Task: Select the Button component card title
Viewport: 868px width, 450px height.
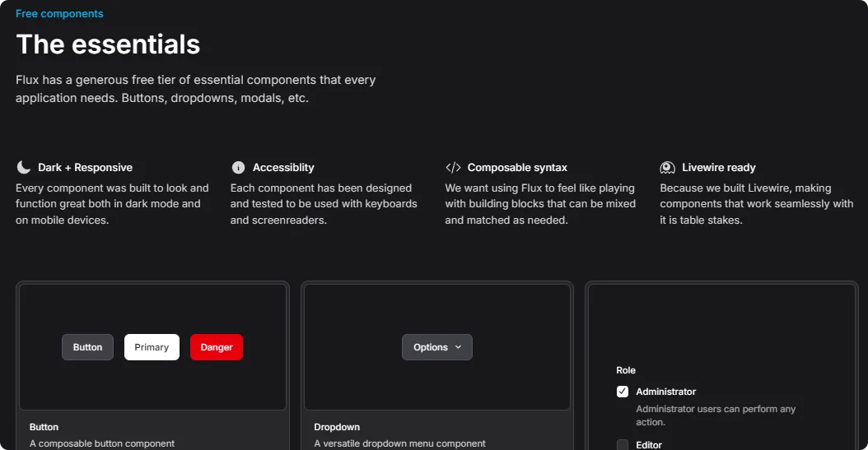Action: pos(44,427)
